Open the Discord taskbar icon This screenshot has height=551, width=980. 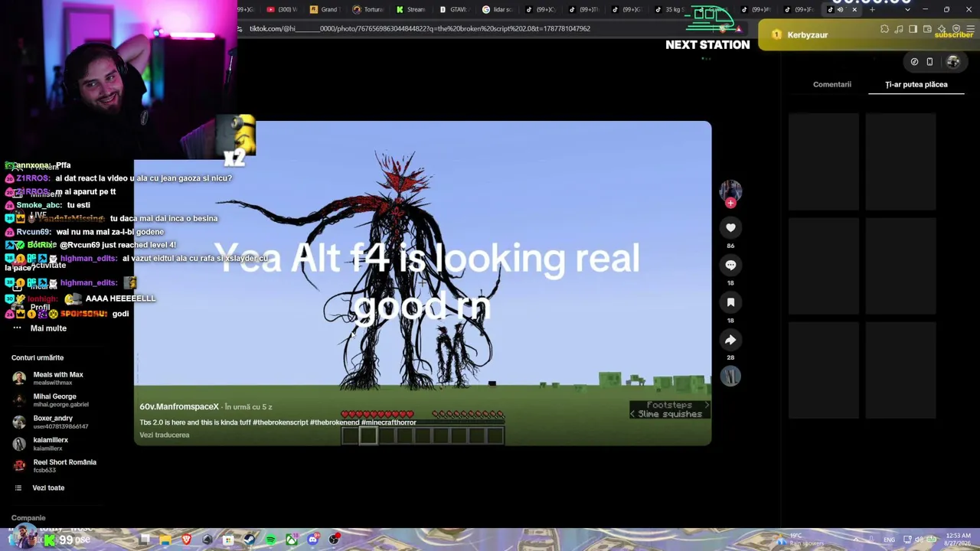(x=313, y=540)
